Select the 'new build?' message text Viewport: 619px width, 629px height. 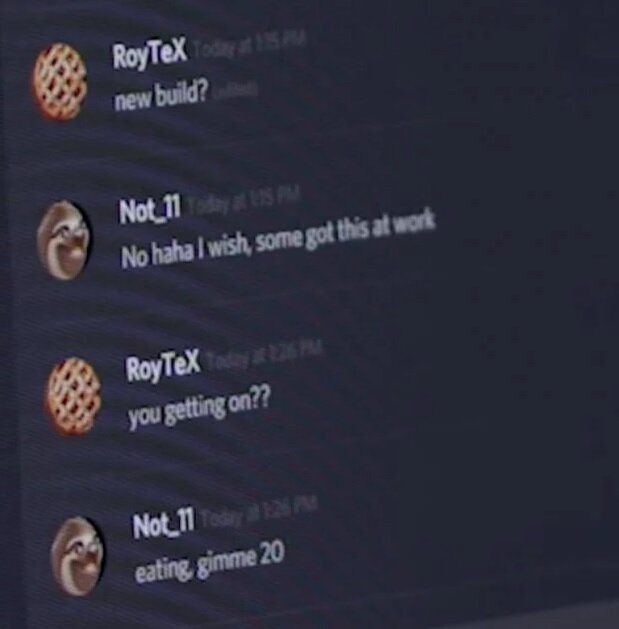pos(161,96)
